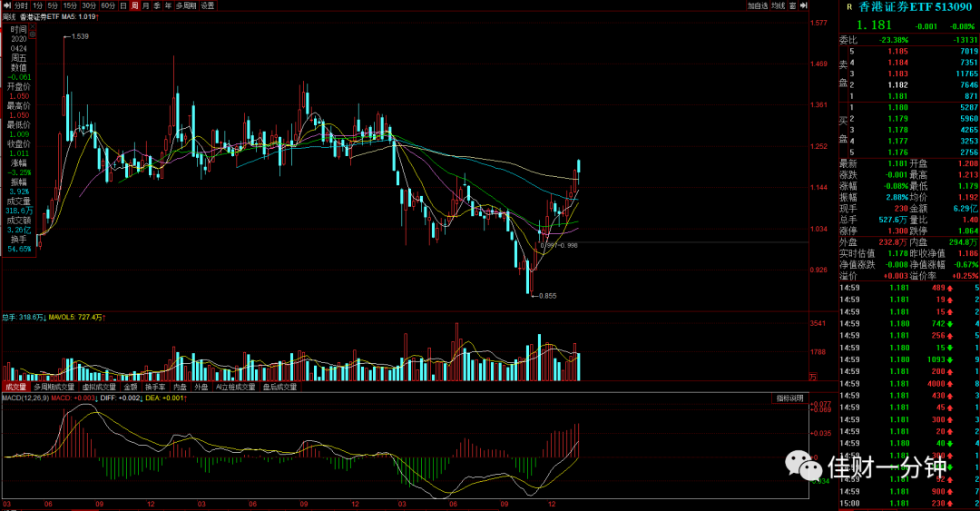Click the 万 unit label on volume axis
Viewport: 980px width, 511px height.
[813, 378]
